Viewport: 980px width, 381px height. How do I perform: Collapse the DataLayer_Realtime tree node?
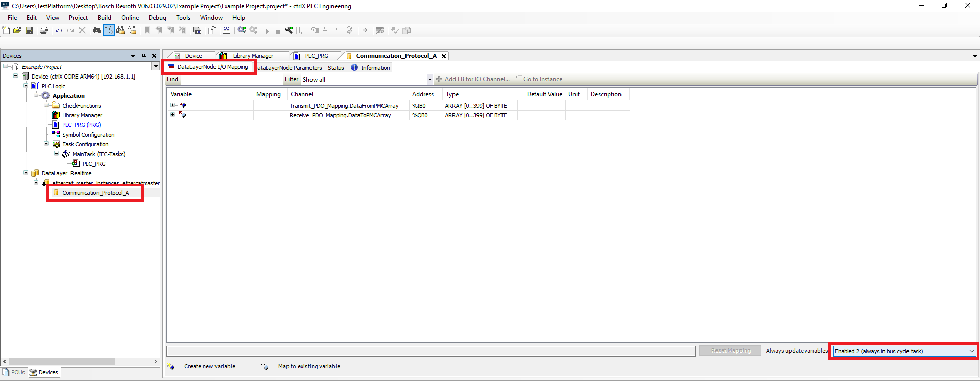click(26, 173)
